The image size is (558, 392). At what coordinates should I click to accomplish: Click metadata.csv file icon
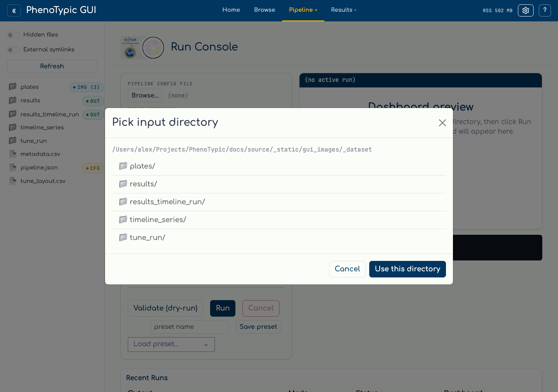click(x=13, y=154)
